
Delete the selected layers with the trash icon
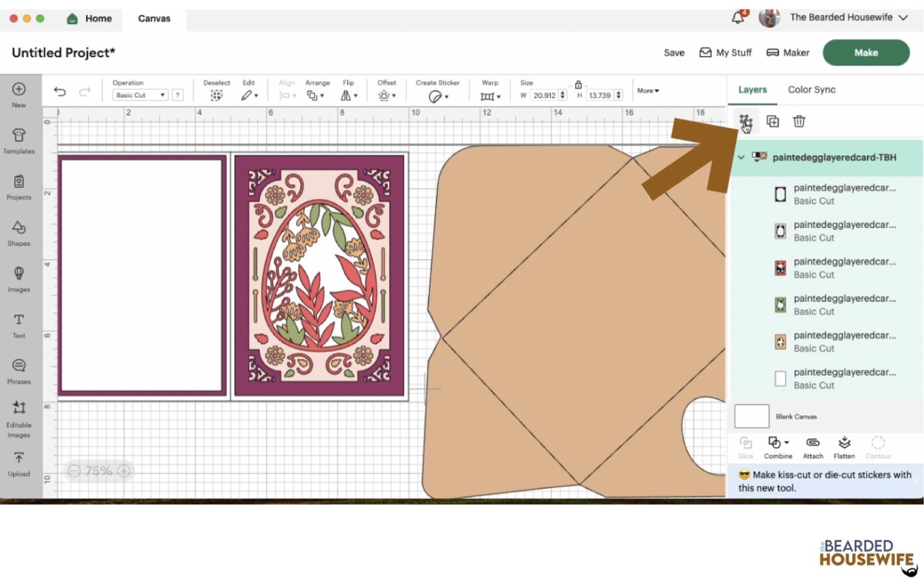[799, 121]
